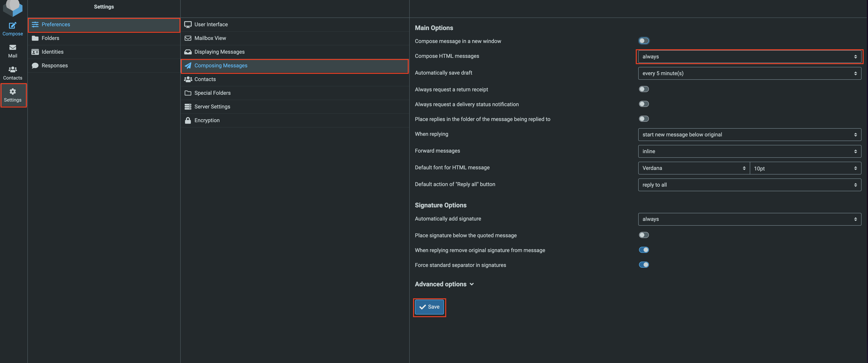Click the Folders folder icon
868x363 pixels.
click(x=35, y=38)
